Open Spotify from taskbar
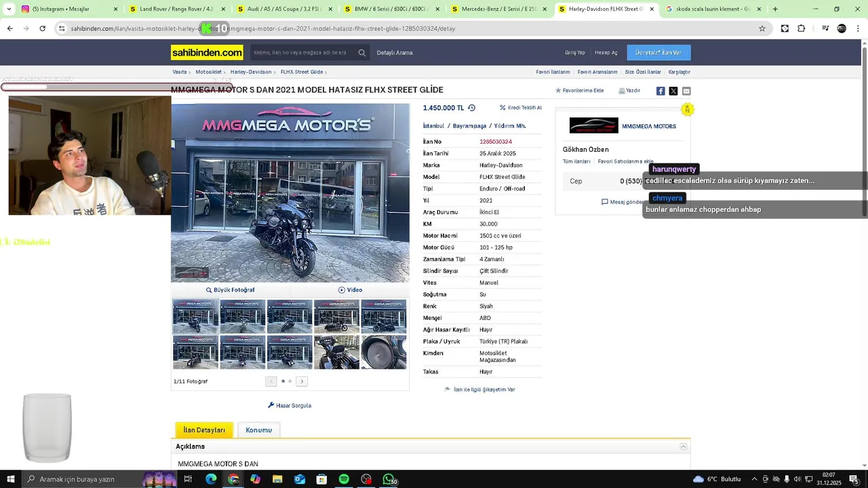 [344, 479]
